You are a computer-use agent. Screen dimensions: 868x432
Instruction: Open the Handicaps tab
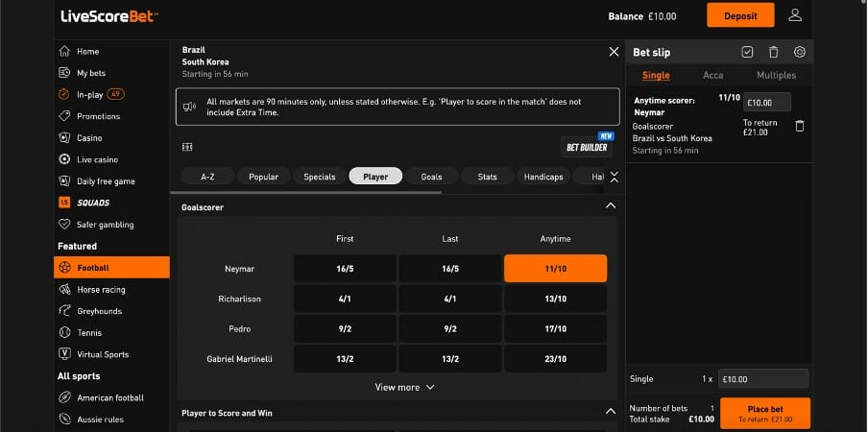point(543,177)
